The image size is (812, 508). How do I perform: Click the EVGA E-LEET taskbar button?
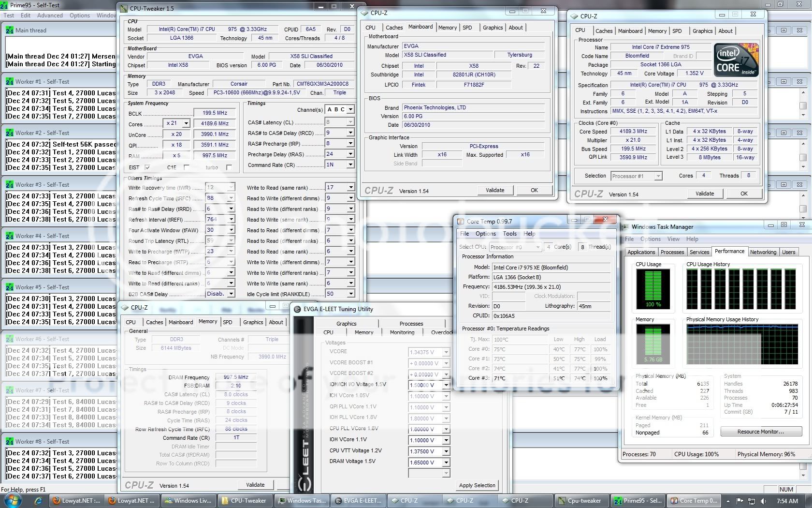tap(358, 501)
